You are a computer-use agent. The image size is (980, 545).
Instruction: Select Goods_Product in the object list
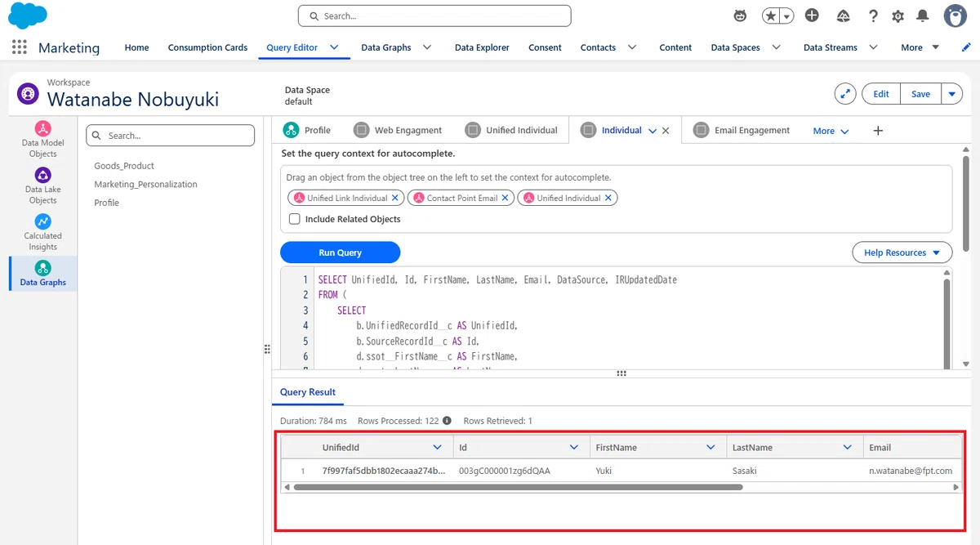pos(124,166)
